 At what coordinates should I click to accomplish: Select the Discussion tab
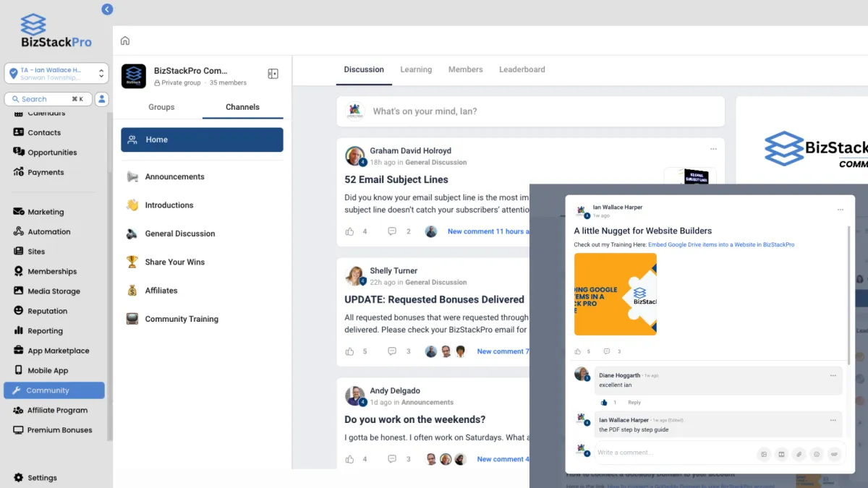(x=364, y=69)
